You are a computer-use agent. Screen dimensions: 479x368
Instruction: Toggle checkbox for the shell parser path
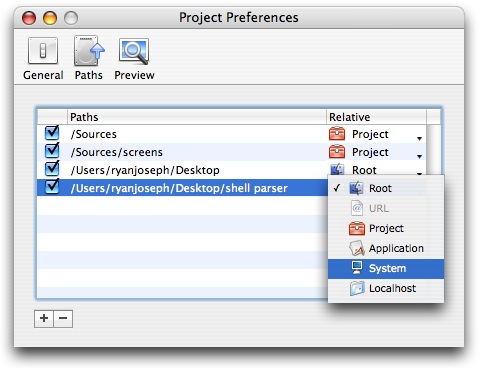pyautogui.click(x=52, y=187)
